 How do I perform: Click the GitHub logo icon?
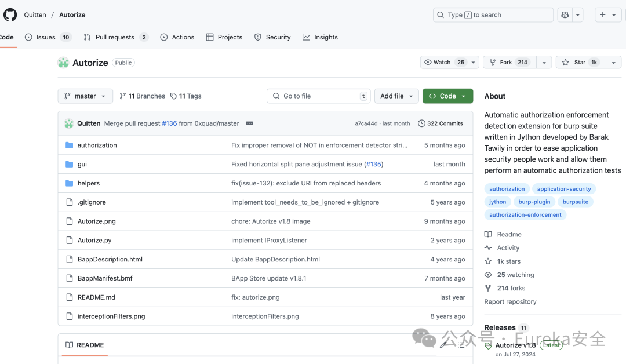[x=10, y=14]
